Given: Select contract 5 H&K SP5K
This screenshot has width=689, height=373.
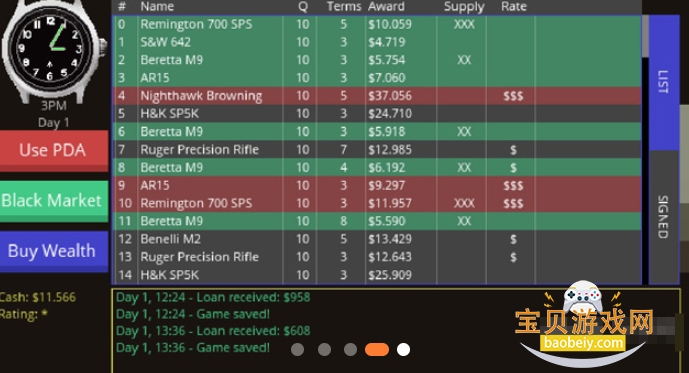Looking at the screenshot, I should (377, 114).
